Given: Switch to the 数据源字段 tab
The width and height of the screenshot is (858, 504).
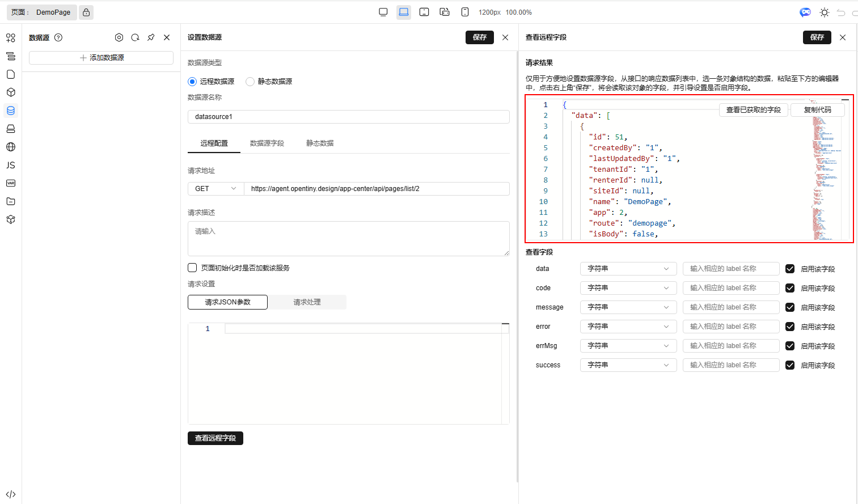Looking at the screenshot, I should pos(267,143).
